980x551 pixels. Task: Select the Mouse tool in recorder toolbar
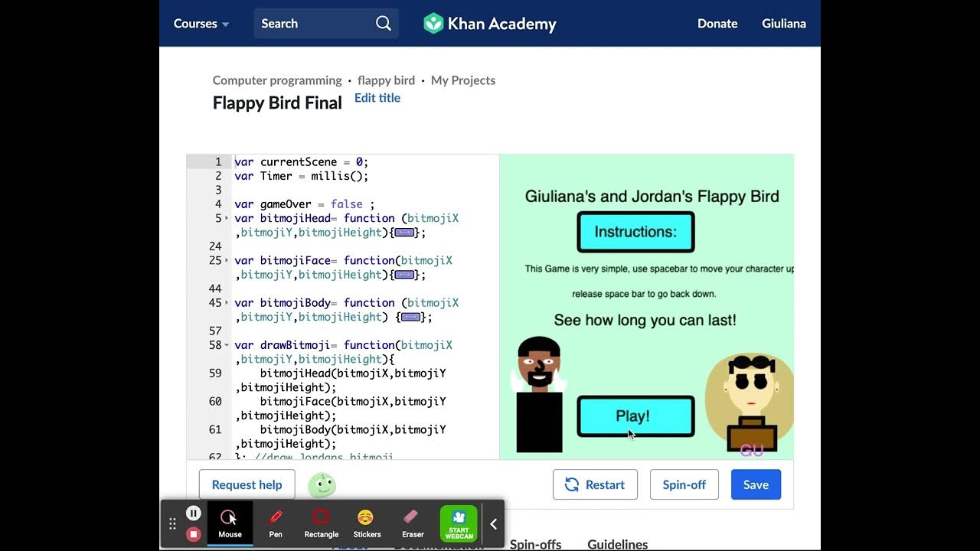point(230,523)
